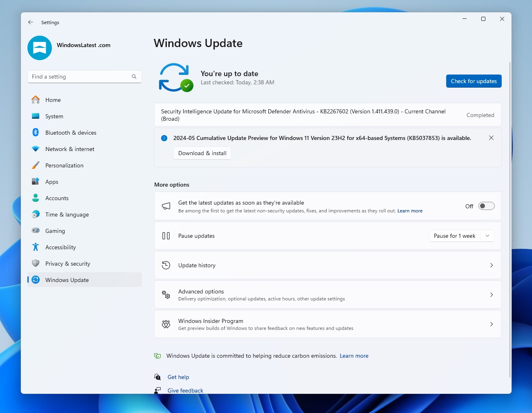
Task: Open the Home settings page
Action: click(85, 100)
